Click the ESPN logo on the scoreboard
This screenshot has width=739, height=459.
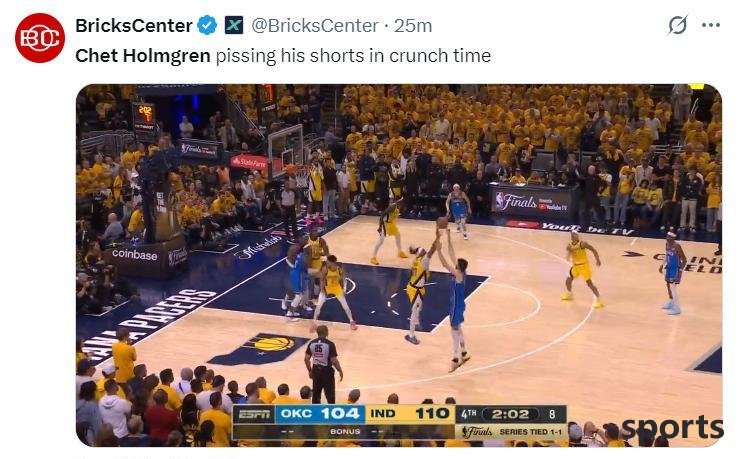pyautogui.click(x=254, y=414)
